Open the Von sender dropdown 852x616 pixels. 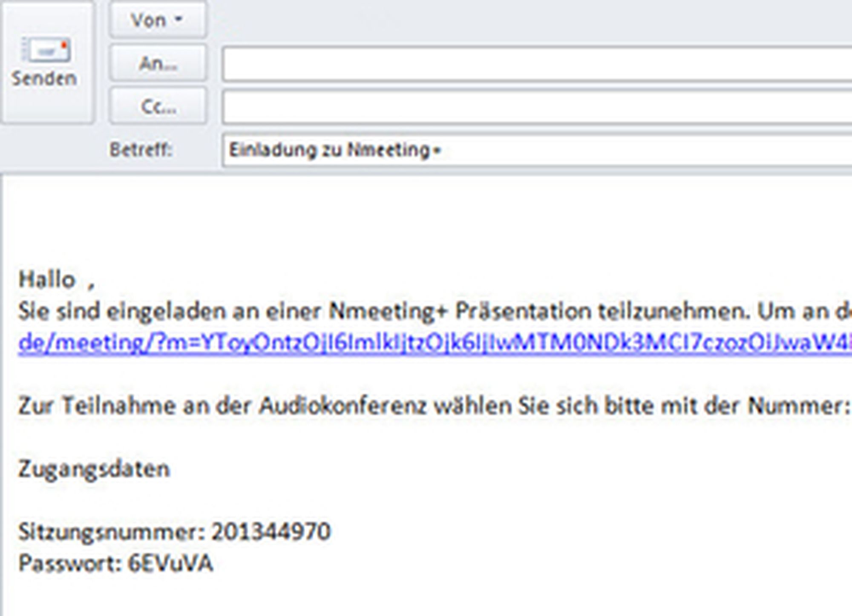pos(157,20)
